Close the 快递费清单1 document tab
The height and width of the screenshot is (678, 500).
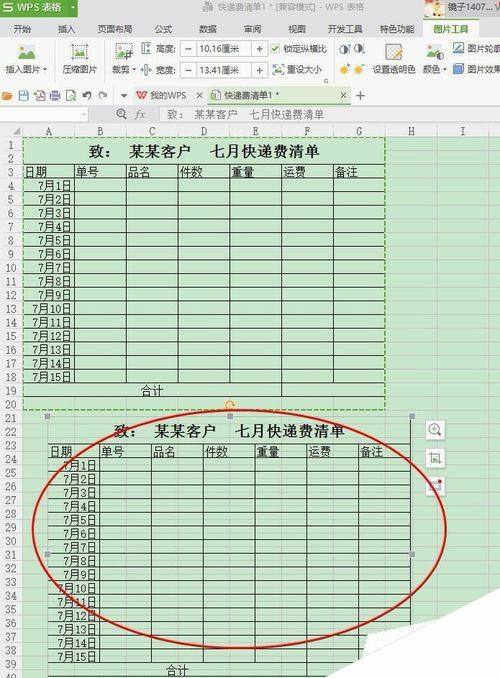343,96
